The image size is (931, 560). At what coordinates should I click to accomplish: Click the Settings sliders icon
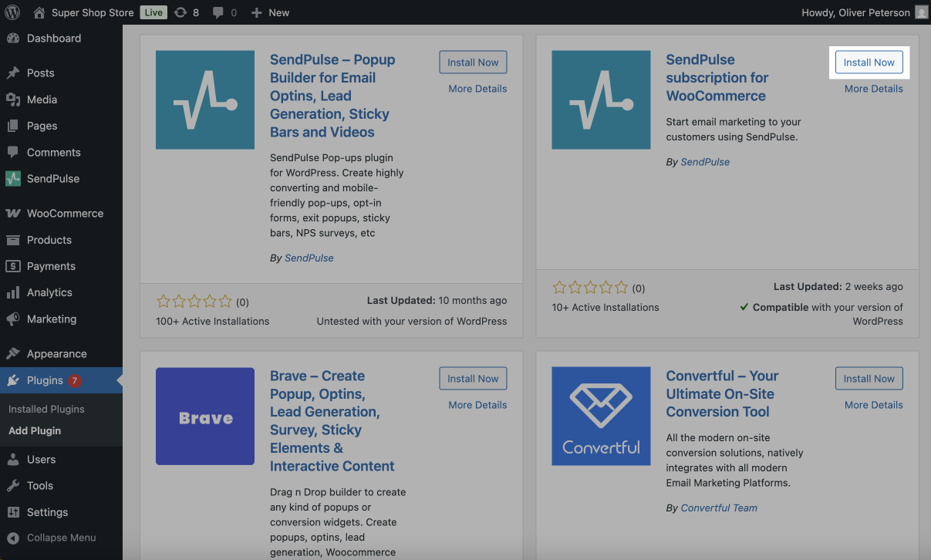[13, 512]
